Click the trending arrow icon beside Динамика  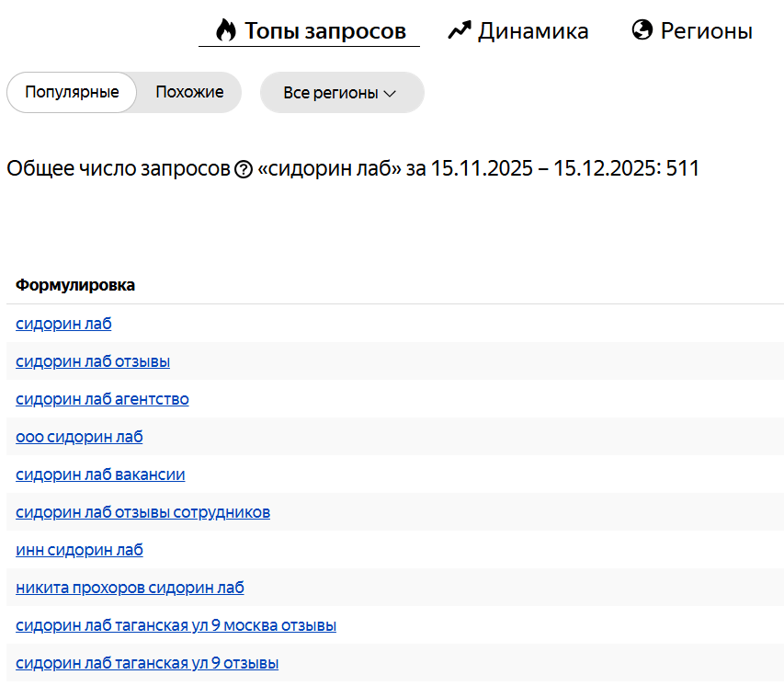click(459, 30)
